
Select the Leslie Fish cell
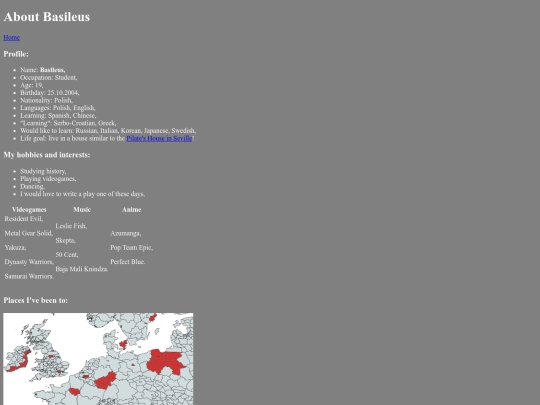click(x=71, y=226)
